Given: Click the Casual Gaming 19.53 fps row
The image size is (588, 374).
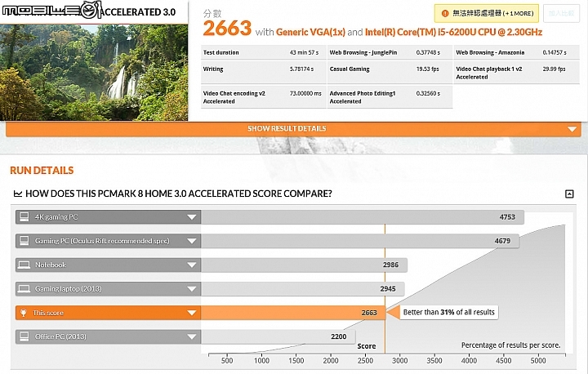Looking at the screenshot, I should point(390,73).
